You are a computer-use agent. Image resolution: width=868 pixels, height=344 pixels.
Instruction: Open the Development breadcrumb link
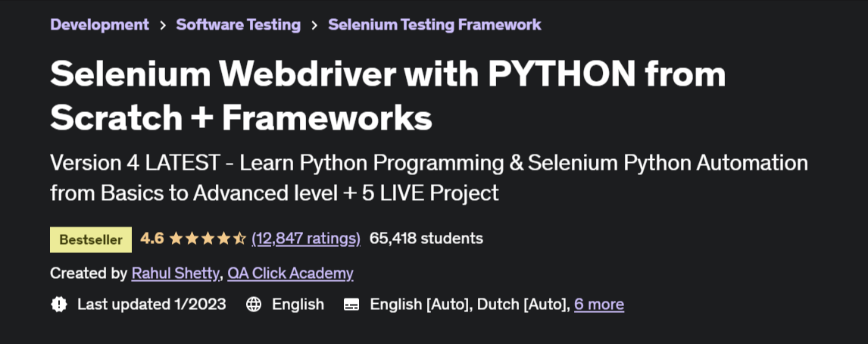coord(99,24)
